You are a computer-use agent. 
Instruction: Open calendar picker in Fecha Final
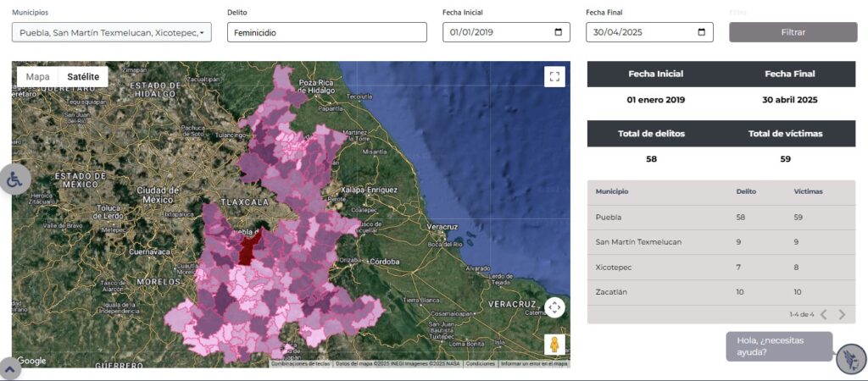coord(701,32)
